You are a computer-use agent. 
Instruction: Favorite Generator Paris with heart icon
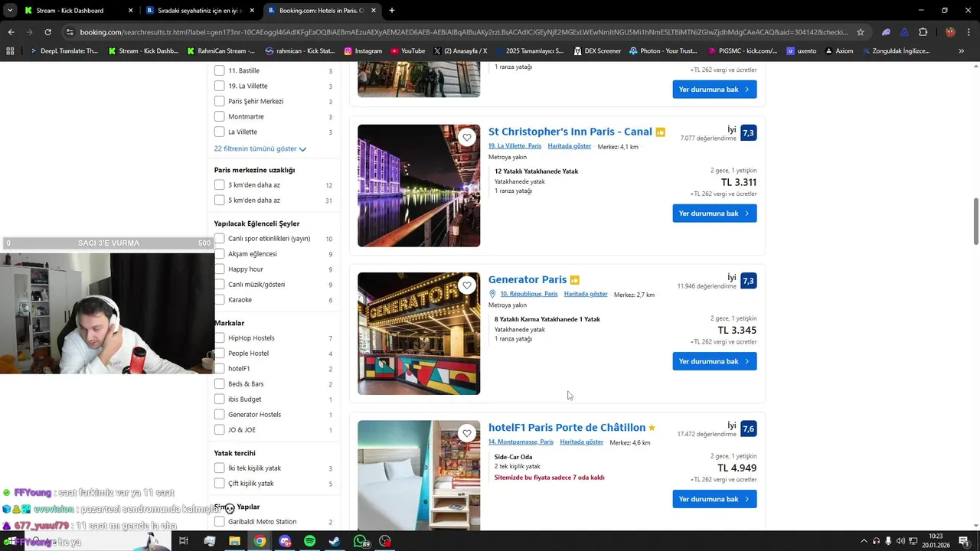pos(467,285)
